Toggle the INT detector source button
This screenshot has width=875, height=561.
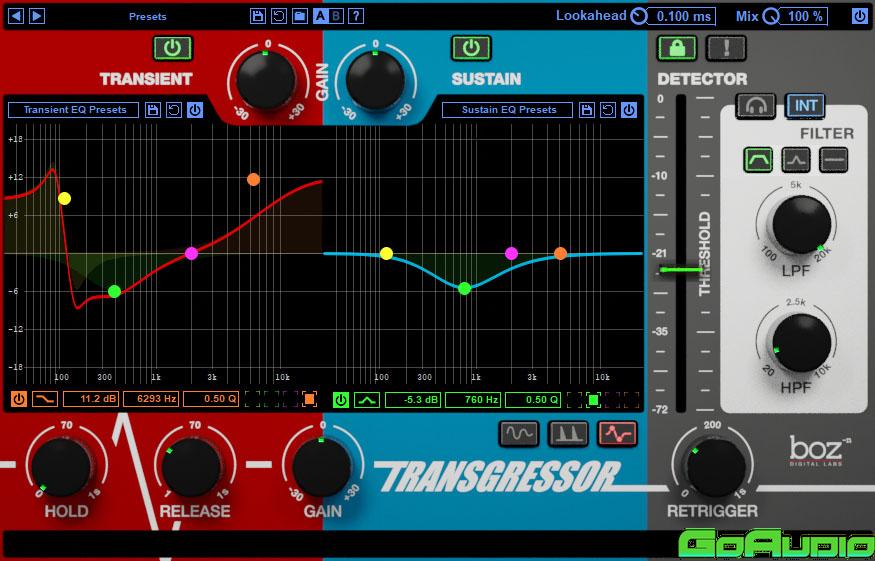805,106
